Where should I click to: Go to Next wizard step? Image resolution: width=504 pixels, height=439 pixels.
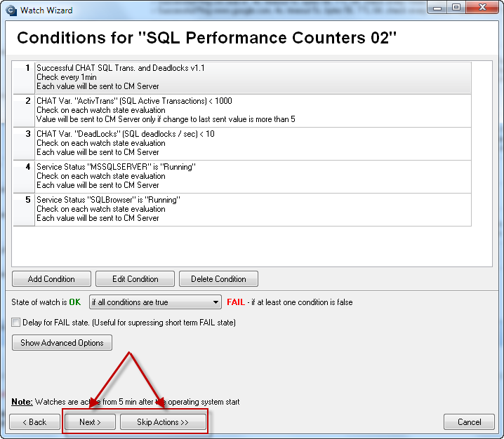tap(90, 421)
